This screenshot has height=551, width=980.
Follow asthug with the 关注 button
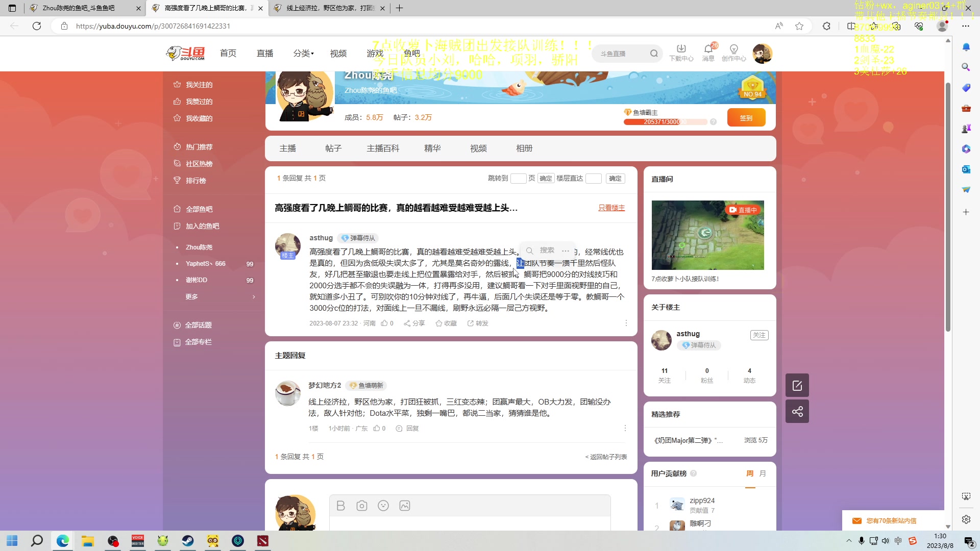click(x=759, y=335)
